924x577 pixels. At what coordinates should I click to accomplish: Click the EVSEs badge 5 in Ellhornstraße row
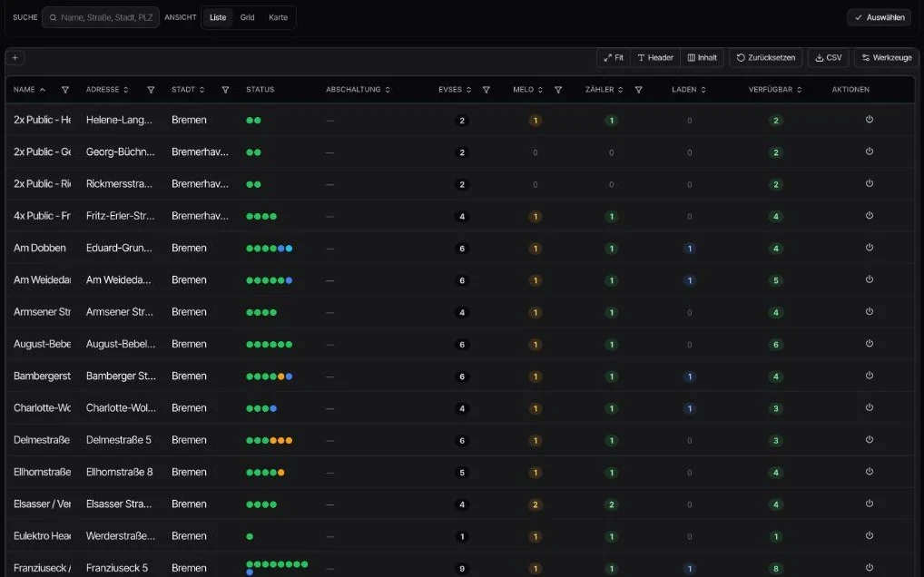click(462, 473)
